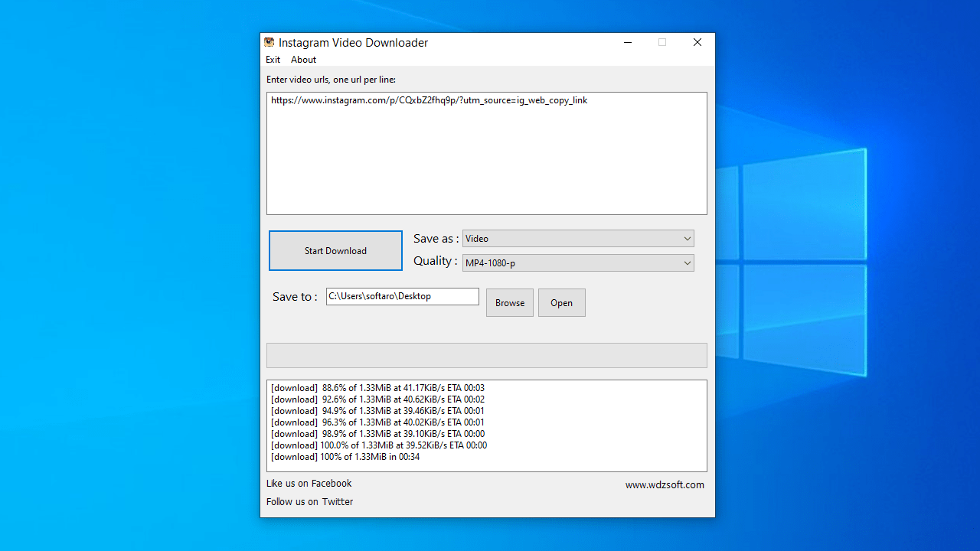Open the Exit menu

point(273,60)
